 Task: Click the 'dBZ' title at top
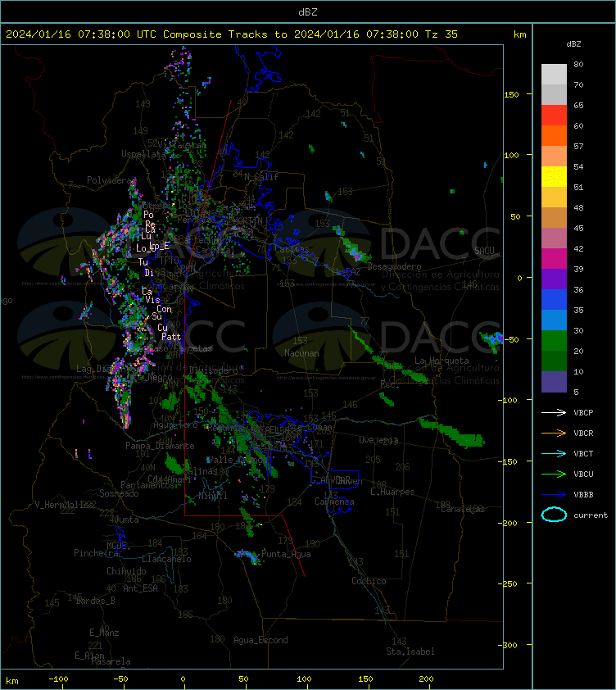click(307, 11)
